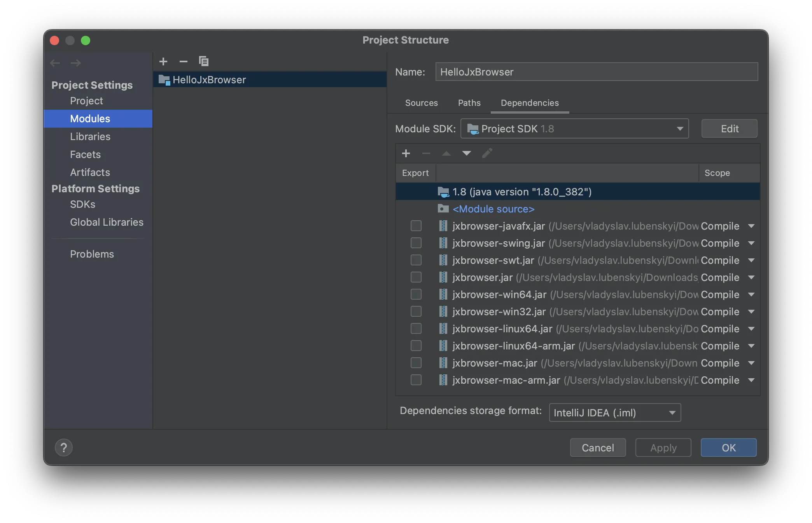Open the Module SDK version dropdown
The width and height of the screenshot is (812, 523).
click(x=574, y=128)
